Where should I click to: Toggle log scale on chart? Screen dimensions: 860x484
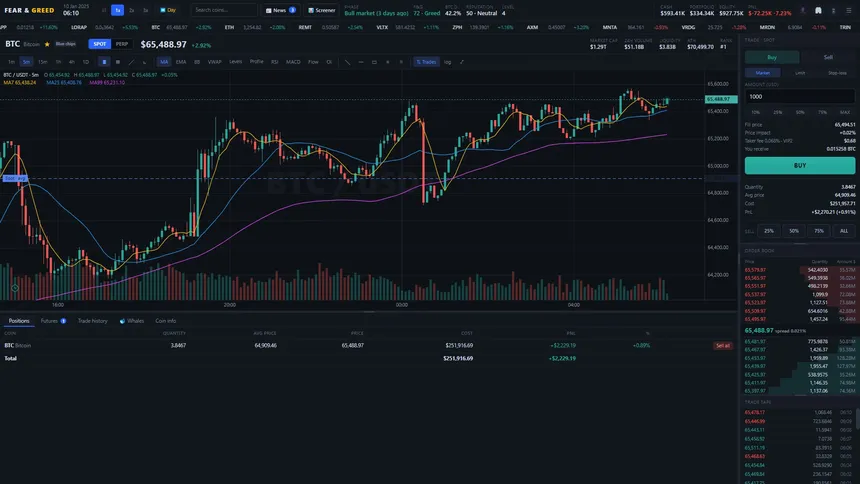pyautogui.click(x=448, y=62)
